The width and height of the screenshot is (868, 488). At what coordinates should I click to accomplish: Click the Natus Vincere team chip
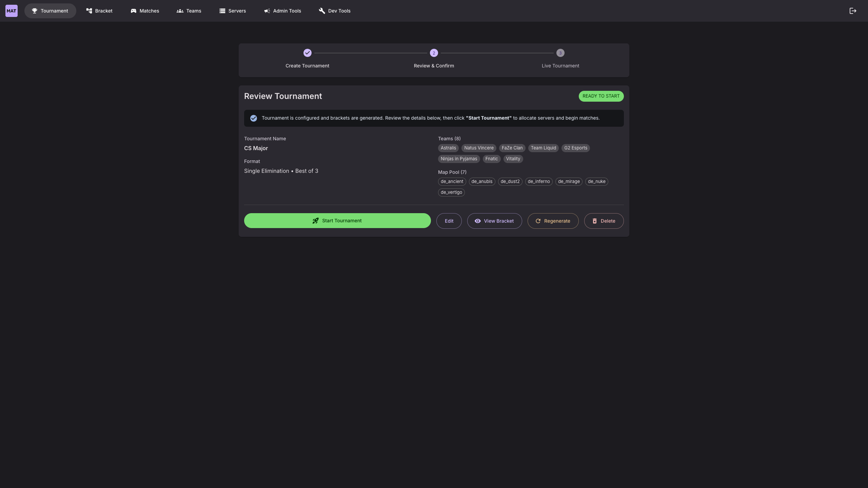(479, 148)
